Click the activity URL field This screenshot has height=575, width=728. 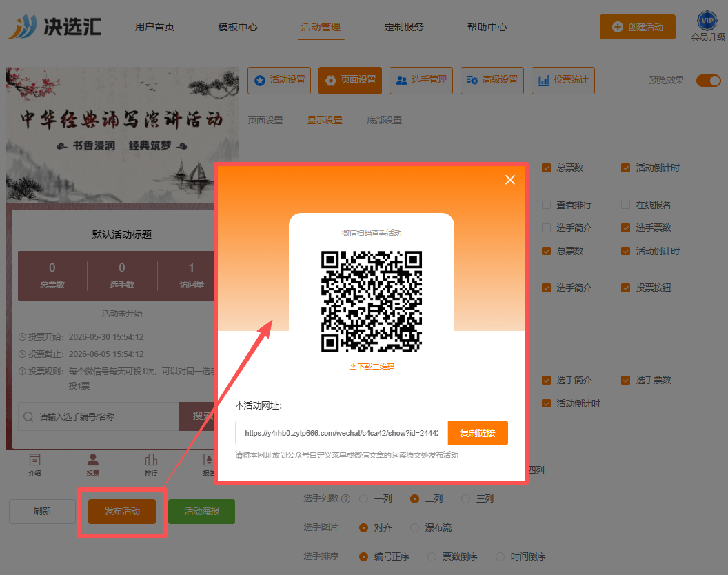341,433
